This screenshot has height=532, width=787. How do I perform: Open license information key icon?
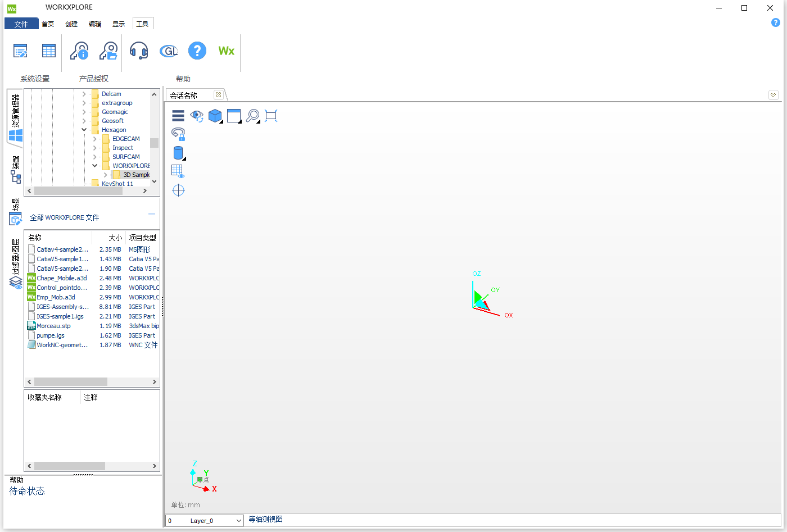point(79,51)
